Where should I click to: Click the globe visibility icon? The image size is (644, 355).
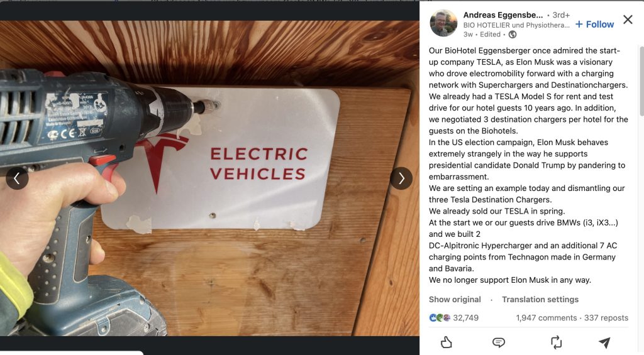[513, 35]
